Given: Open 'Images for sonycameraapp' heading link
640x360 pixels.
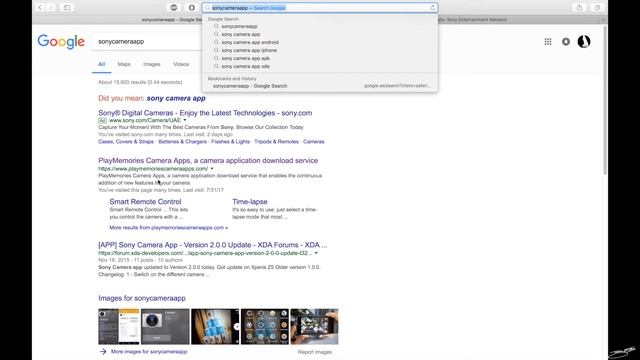Looking at the screenshot, I should pos(142,298).
